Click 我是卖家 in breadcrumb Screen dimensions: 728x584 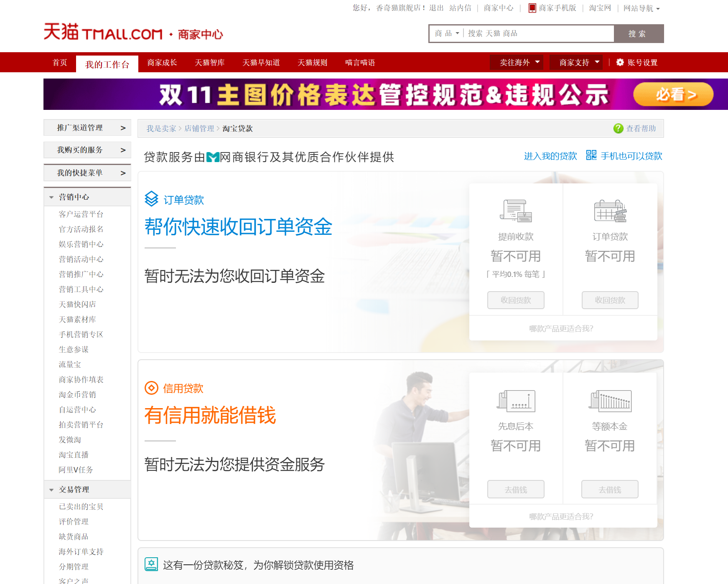[161, 129]
